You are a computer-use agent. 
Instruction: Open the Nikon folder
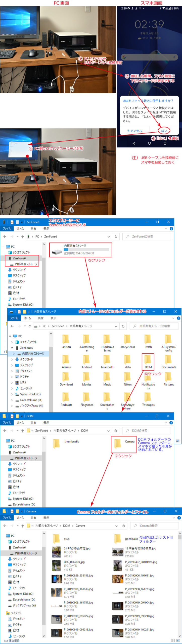tap(127, 377)
